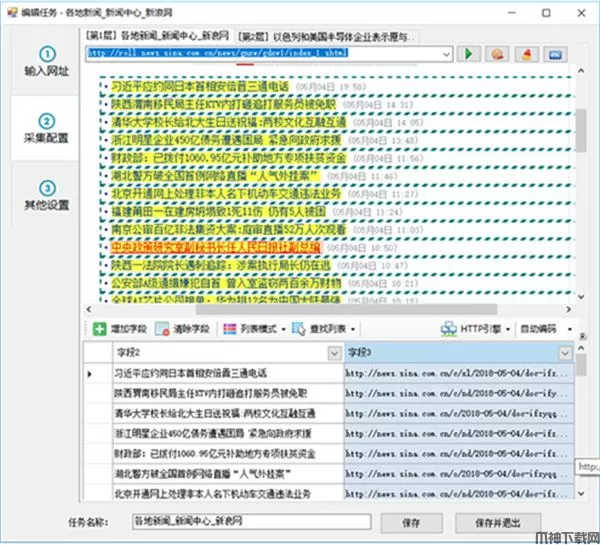The height and width of the screenshot is (545, 600).
Task: Open the URL address dropdown arrow
Action: (x=446, y=54)
